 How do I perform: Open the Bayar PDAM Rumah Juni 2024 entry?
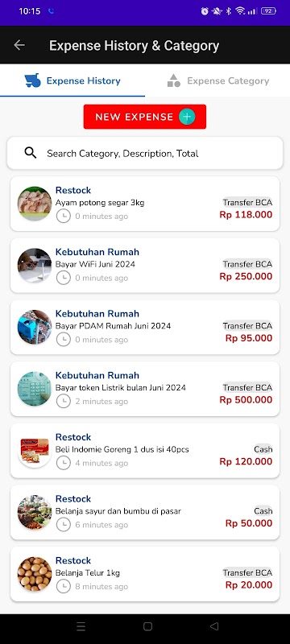pos(145,327)
